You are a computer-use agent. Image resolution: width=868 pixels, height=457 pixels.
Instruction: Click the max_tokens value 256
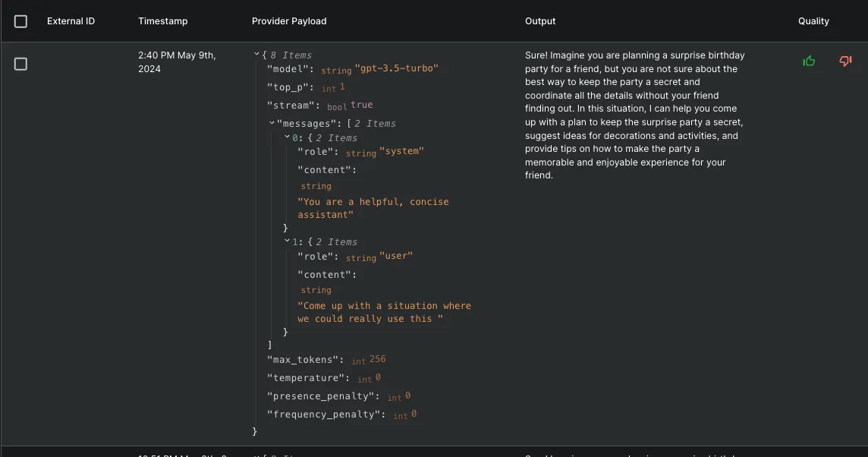click(377, 359)
